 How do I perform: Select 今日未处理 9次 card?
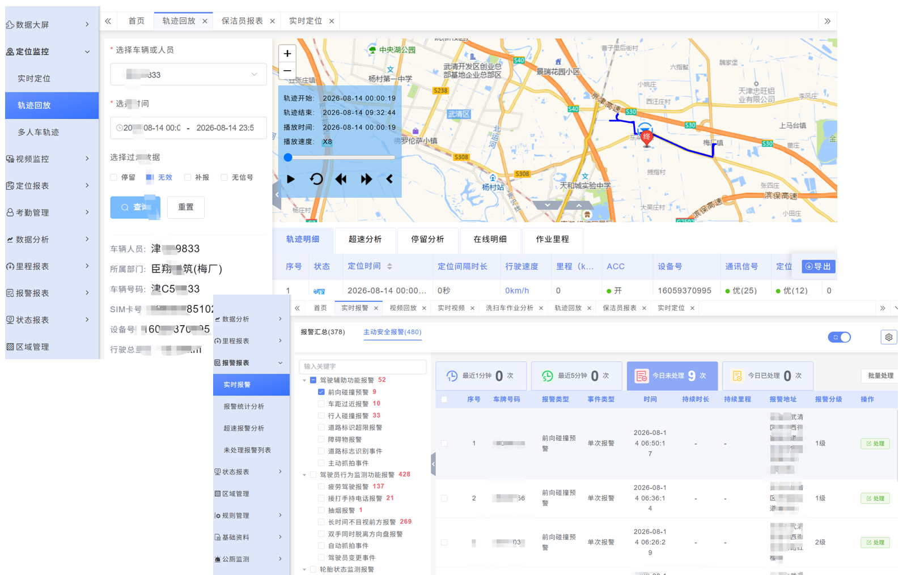coord(672,376)
